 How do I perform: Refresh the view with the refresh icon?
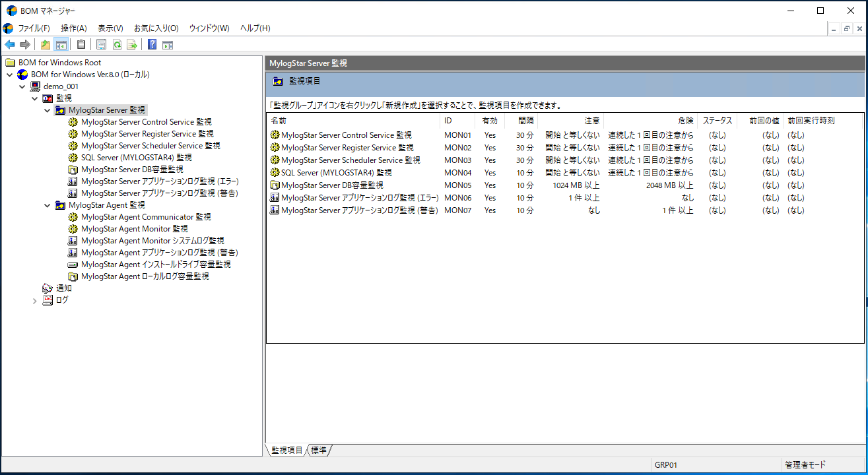point(118,44)
